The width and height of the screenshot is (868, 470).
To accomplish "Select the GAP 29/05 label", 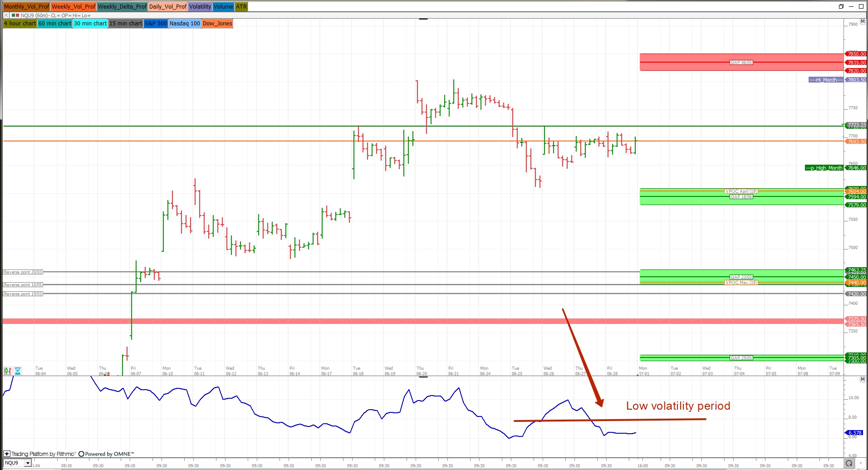I will pos(741,358).
